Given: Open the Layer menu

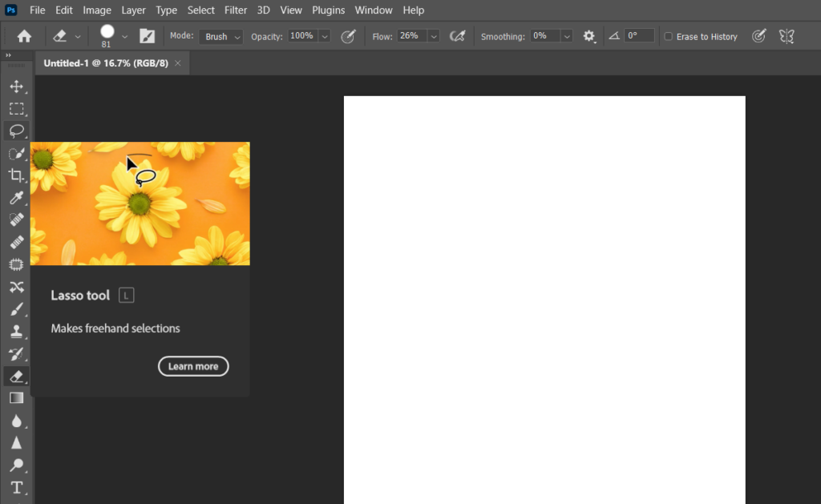Looking at the screenshot, I should click(x=133, y=10).
